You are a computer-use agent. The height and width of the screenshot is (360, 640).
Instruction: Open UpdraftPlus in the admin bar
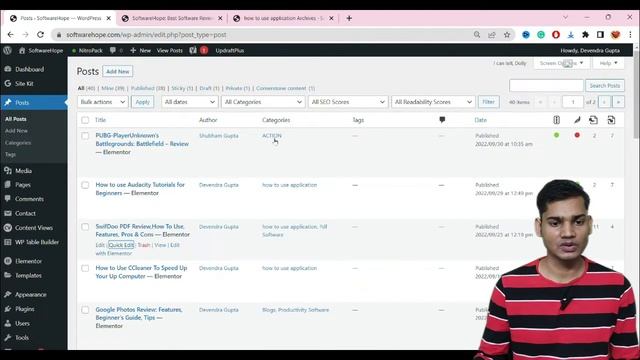tap(229, 50)
